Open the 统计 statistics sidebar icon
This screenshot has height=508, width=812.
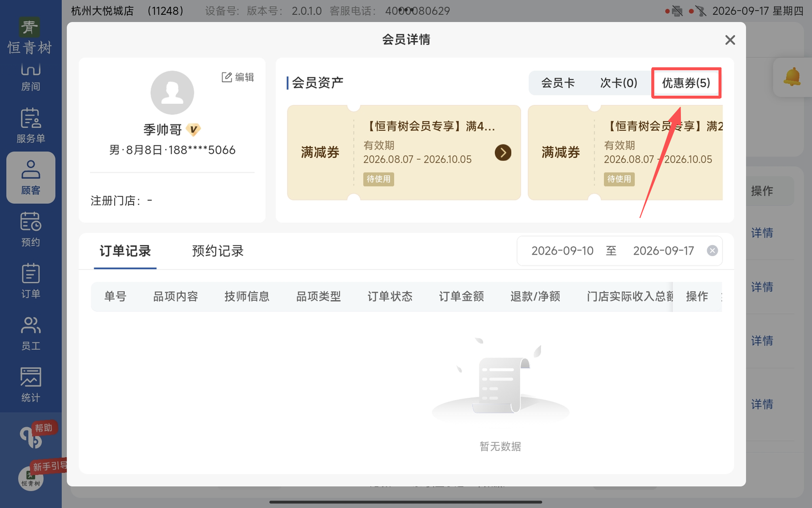point(31,385)
